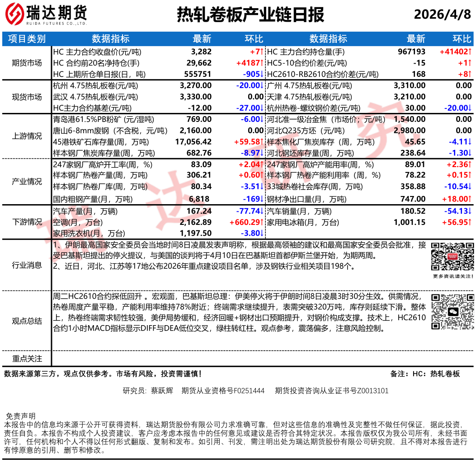Click the report date 2026/4/8
The height and width of the screenshot is (462, 476).
click(442, 14)
